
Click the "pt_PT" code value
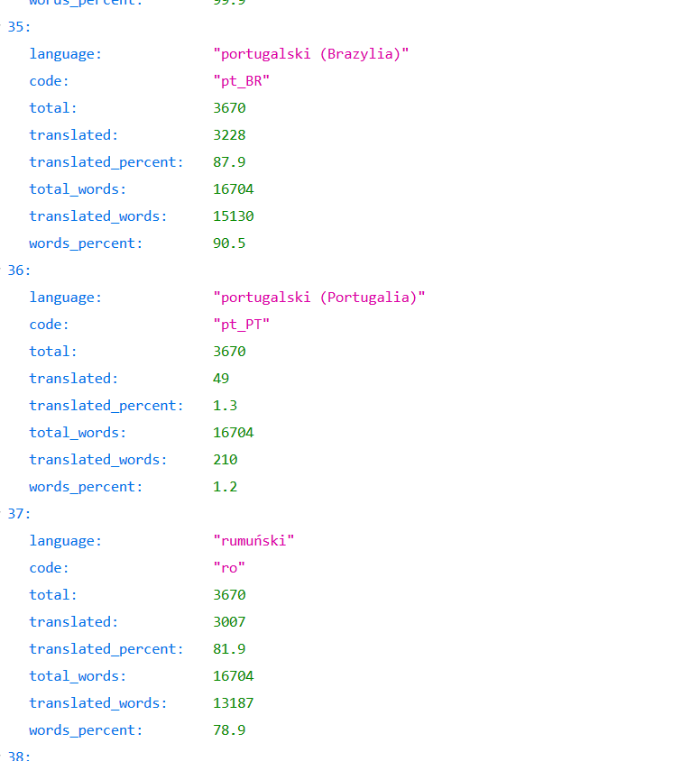pos(241,325)
